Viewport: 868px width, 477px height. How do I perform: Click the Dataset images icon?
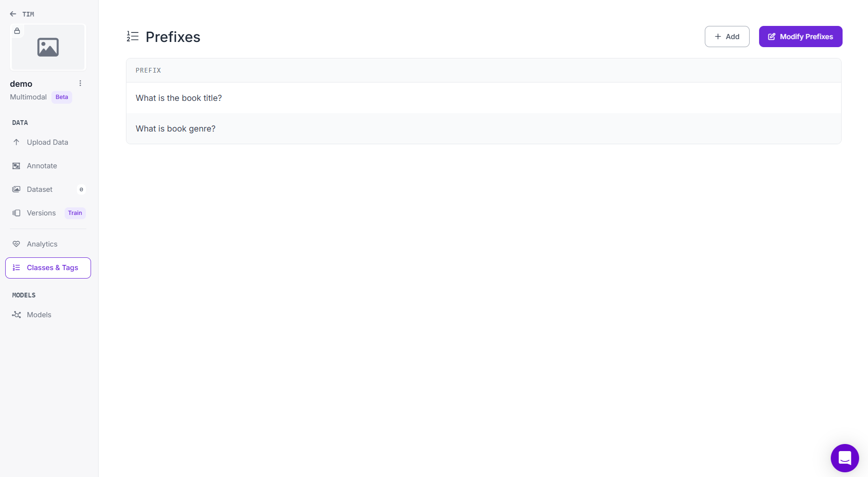pyautogui.click(x=17, y=189)
